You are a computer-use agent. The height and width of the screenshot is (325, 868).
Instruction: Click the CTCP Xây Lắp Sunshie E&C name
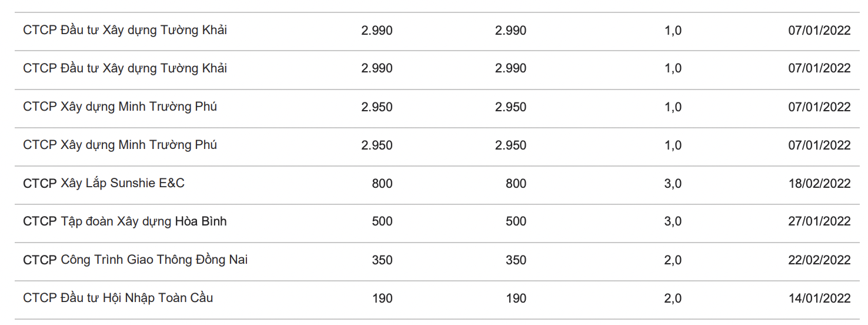pos(104,183)
